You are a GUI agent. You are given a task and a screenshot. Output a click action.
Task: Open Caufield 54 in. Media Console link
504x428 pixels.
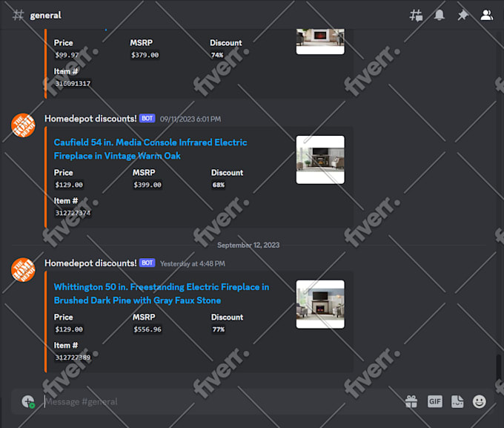pos(150,149)
